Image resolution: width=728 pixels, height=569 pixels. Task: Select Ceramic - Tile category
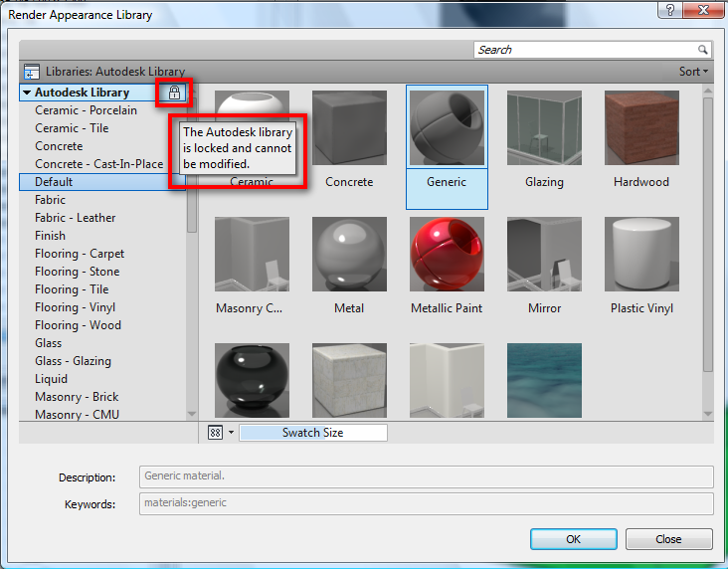[x=72, y=128]
